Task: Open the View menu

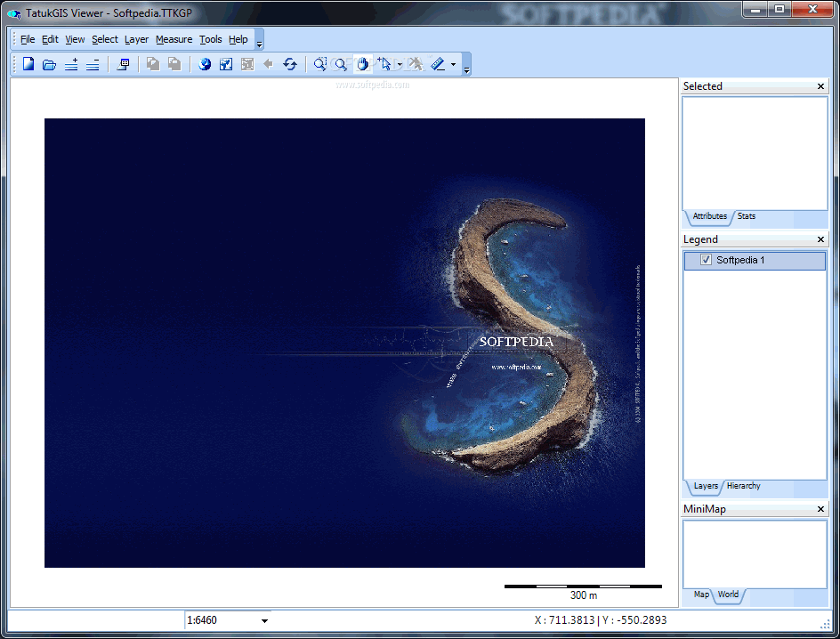Action: click(75, 39)
